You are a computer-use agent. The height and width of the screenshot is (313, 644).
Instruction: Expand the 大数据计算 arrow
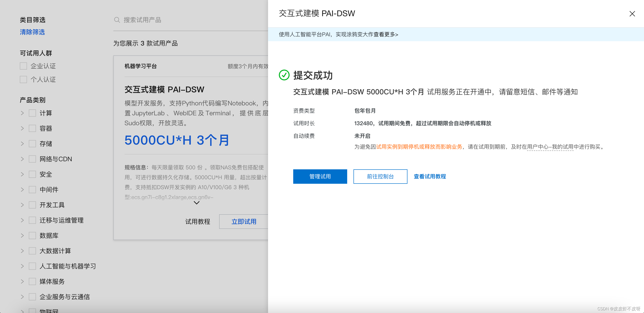click(x=22, y=251)
